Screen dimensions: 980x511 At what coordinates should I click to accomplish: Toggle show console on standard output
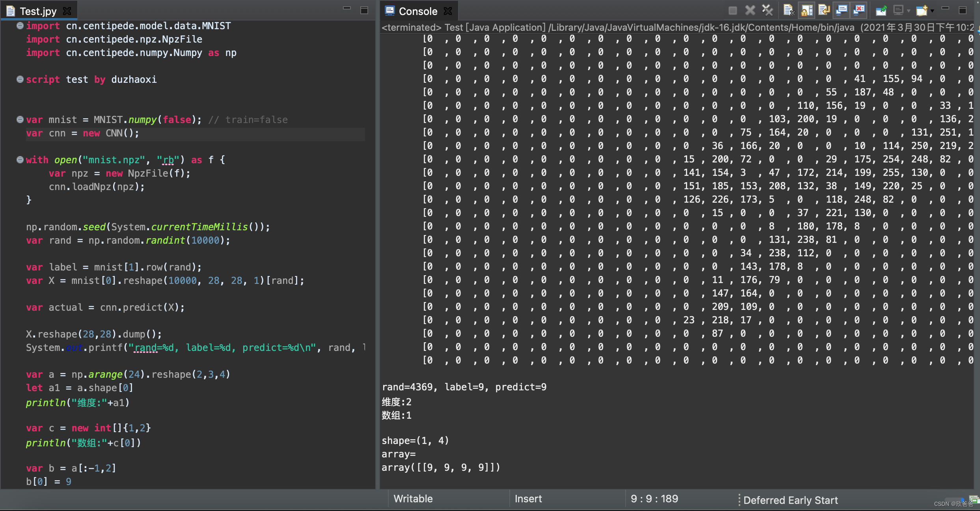point(841,11)
